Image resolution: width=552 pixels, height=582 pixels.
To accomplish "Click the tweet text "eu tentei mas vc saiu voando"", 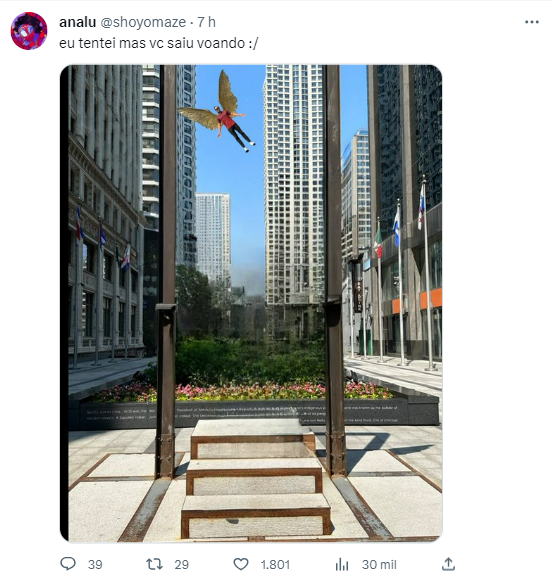I will click(152, 43).
